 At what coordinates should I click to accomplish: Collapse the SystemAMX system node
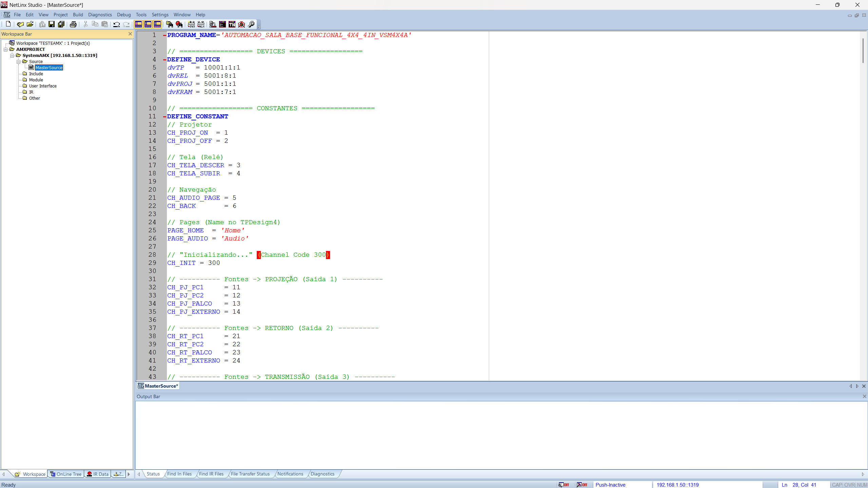pyautogui.click(x=12, y=55)
